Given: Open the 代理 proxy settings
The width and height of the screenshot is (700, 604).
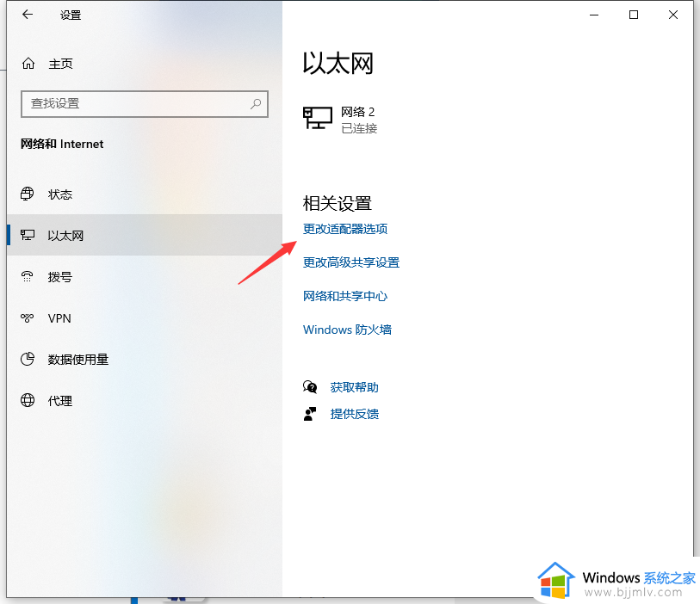Looking at the screenshot, I should 145,400.
